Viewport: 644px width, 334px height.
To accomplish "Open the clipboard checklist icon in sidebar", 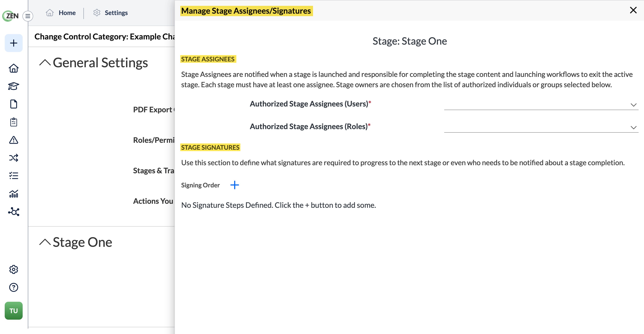I will (x=13, y=122).
